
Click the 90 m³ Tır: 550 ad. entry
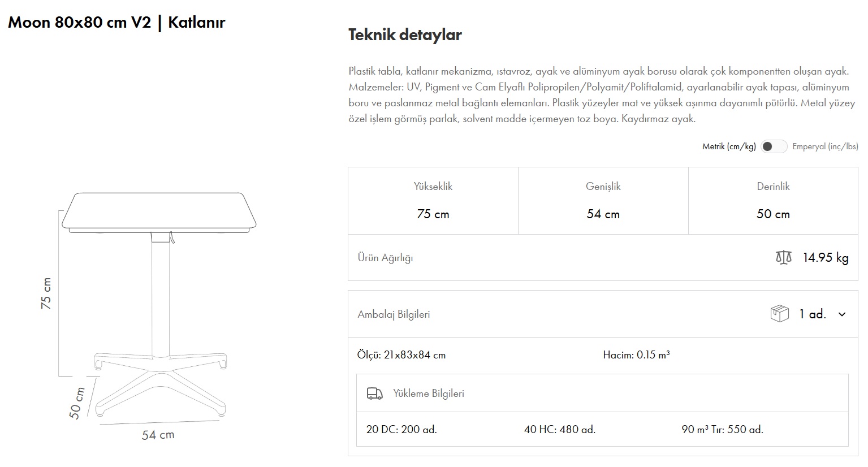pyautogui.click(x=722, y=430)
